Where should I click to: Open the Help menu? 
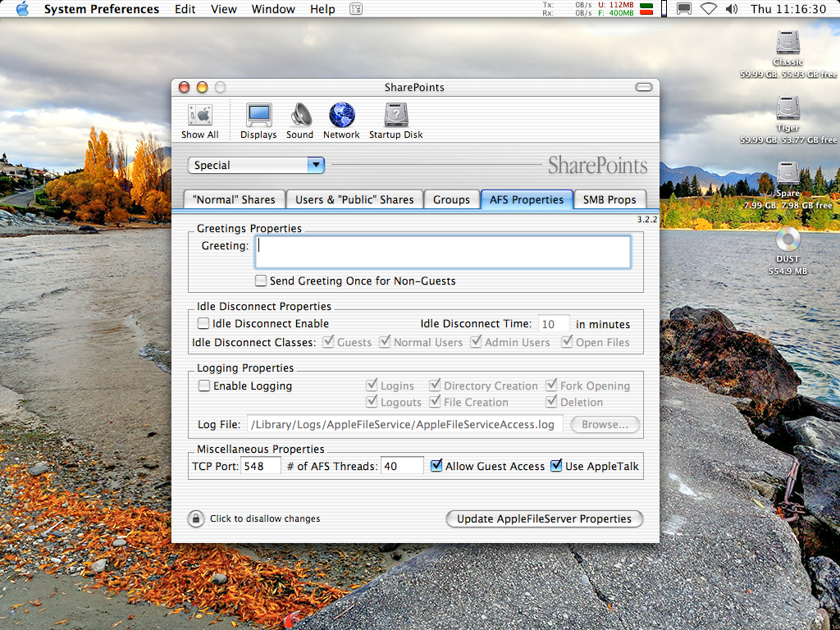(x=322, y=9)
